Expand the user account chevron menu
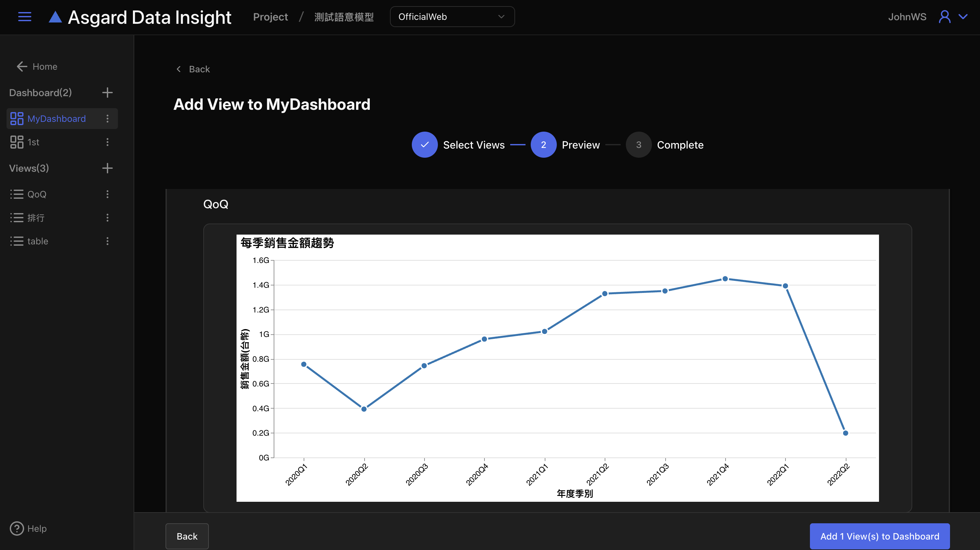 click(963, 17)
